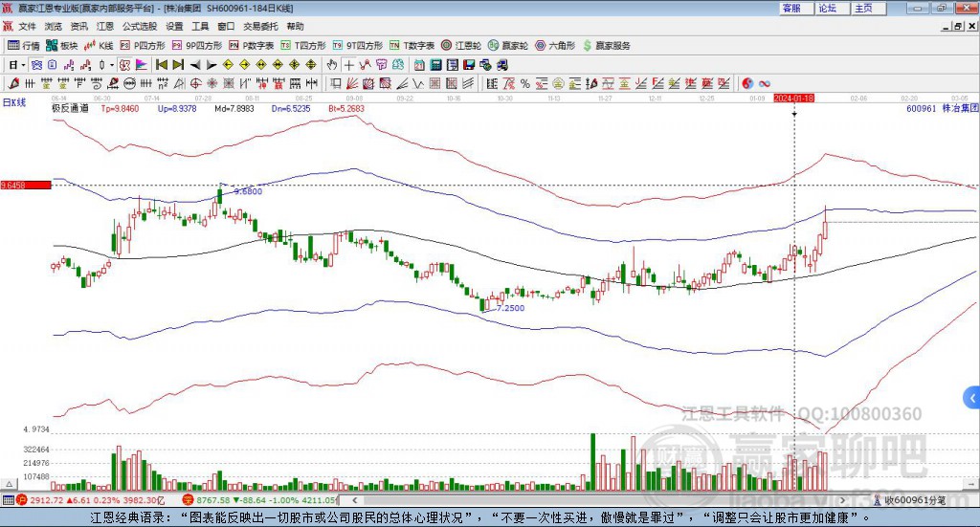This screenshot has height=527, width=980.
Task: Click the yin-yang icon in toolbar
Action: [x=747, y=83]
